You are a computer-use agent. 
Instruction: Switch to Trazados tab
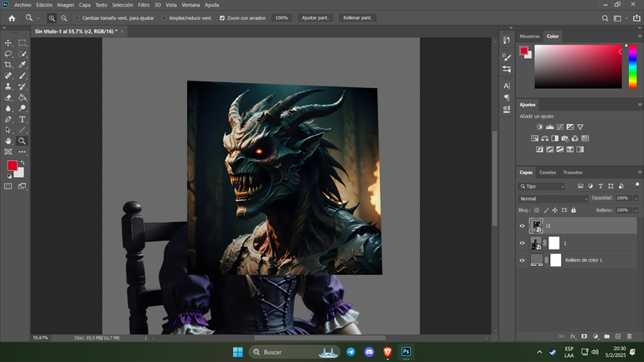(x=573, y=173)
